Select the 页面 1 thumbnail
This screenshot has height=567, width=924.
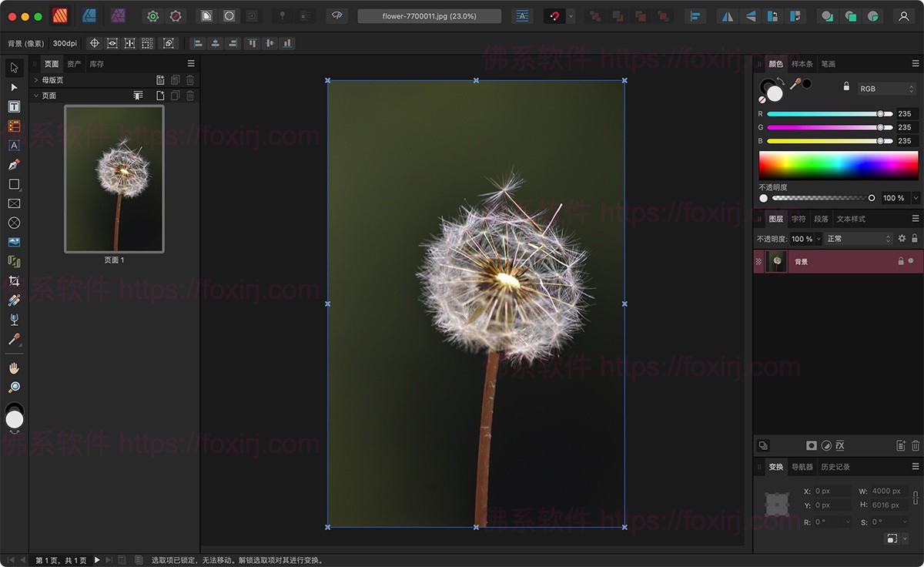tap(113, 179)
